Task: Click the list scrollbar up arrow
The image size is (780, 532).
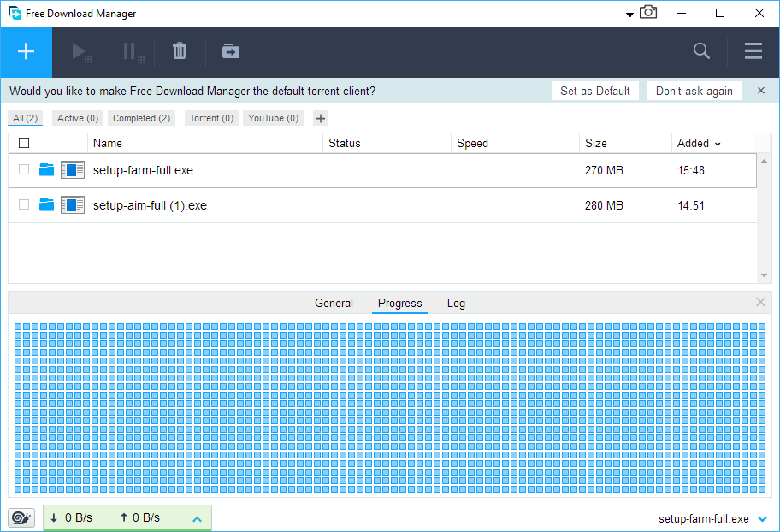Action: click(764, 161)
